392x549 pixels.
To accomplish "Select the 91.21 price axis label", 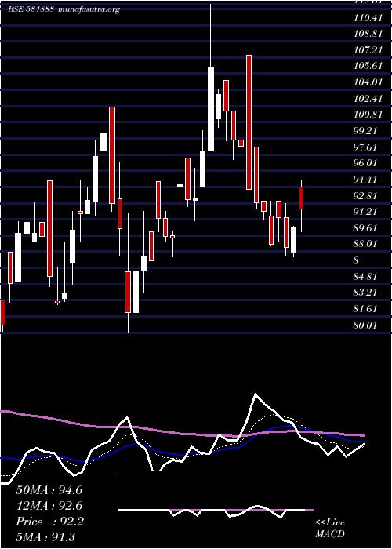I will (365, 212).
